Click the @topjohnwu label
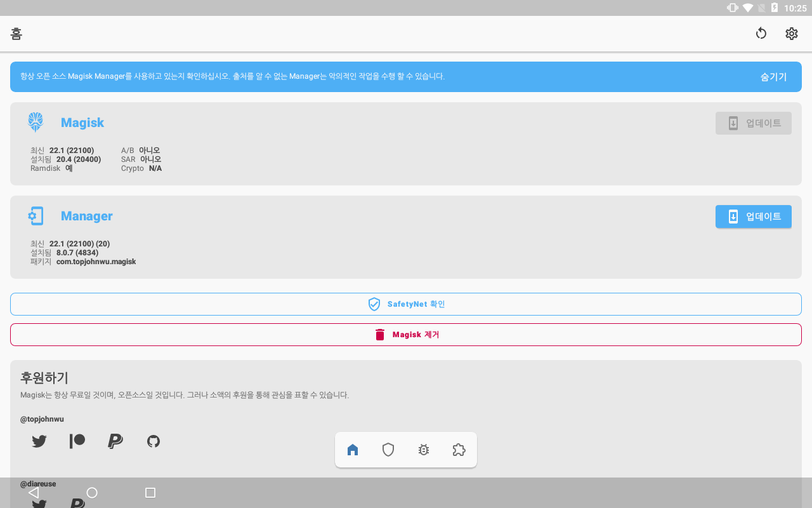Image resolution: width=812 pixels, height=508 pixels. coord(42,419)
